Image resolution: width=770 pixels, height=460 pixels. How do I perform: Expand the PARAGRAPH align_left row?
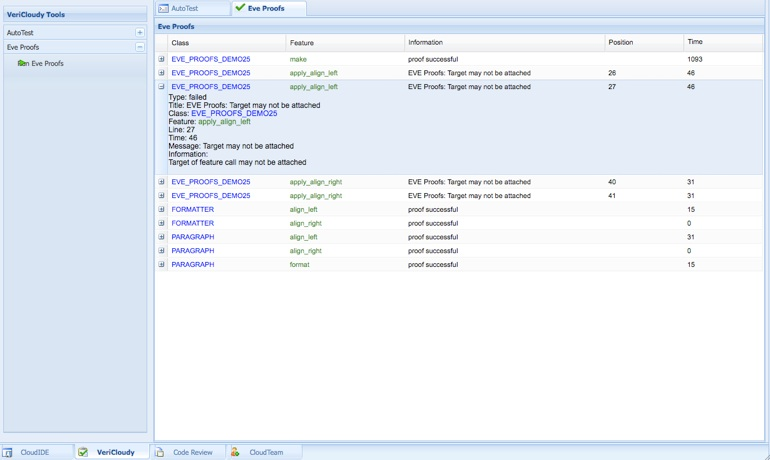[161, 237]
